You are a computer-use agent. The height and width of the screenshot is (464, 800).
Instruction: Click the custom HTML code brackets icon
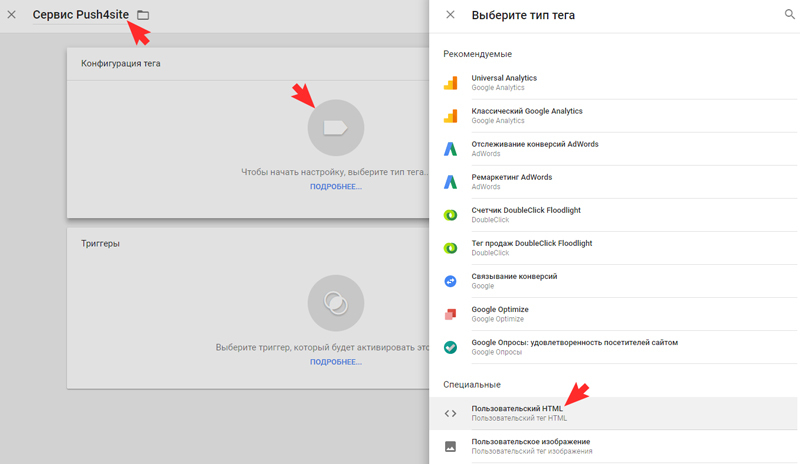(x=451, y=413)
